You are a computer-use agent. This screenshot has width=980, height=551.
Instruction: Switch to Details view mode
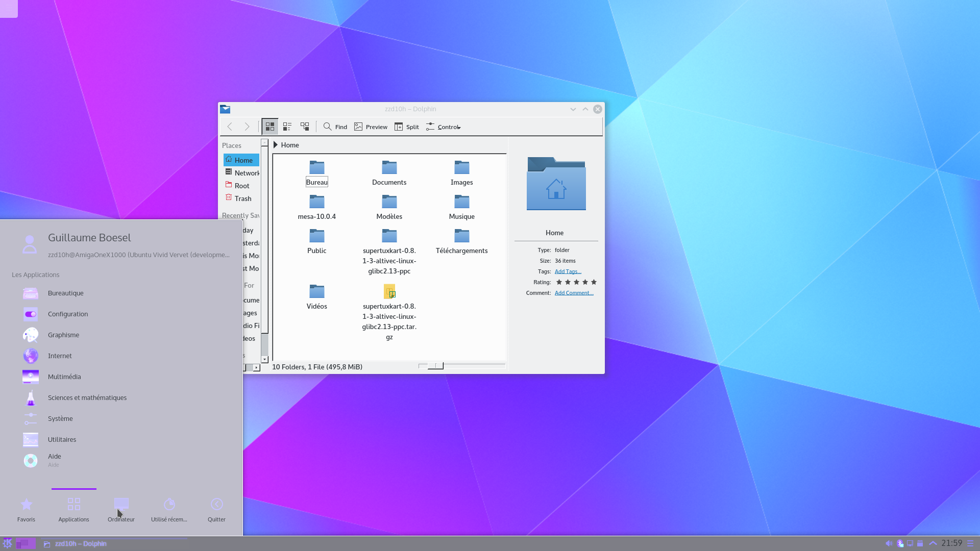coord(305,127)
